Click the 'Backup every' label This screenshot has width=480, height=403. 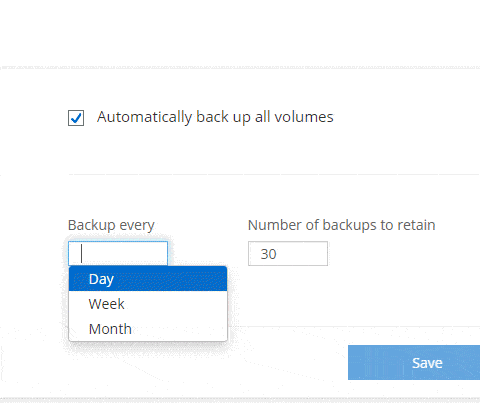111,225
